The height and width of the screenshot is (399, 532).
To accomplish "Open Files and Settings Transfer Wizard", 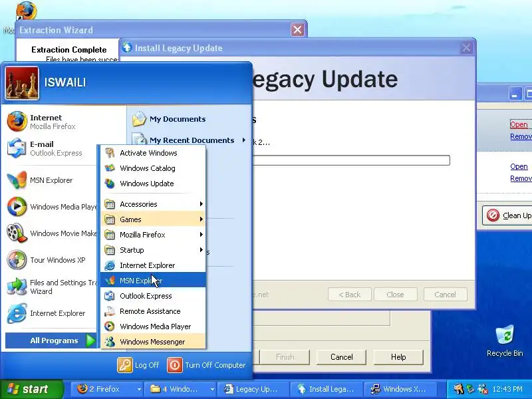I will click(x=51, y=287).
